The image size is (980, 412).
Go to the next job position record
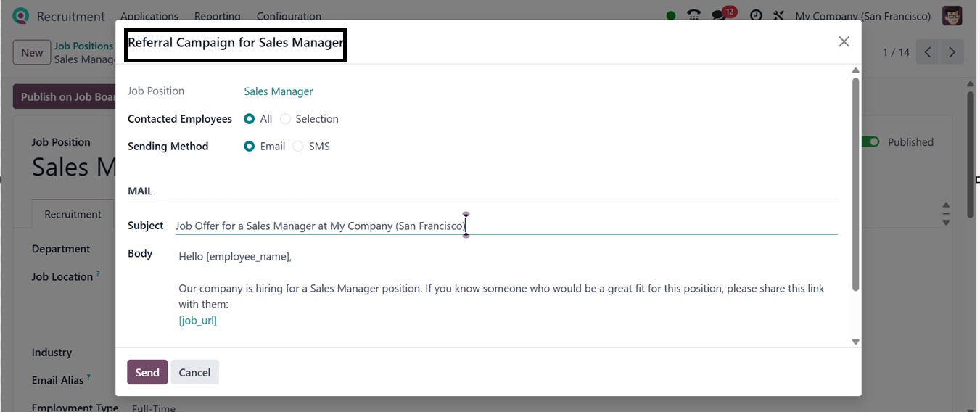click(952, 52)
